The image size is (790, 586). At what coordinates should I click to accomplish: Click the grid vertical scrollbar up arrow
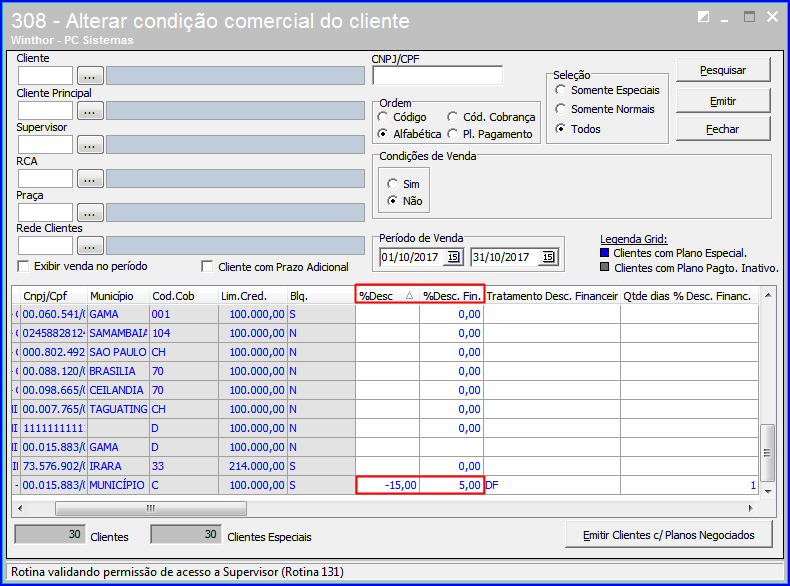click(x=768, y=295)
